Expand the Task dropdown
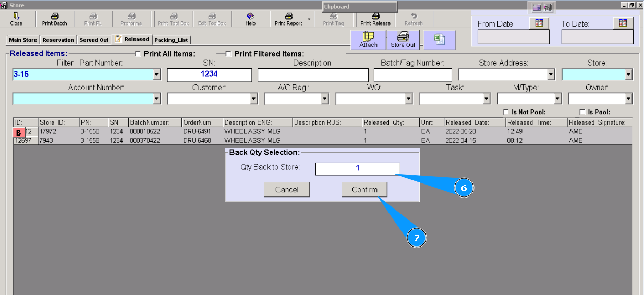Screen dimensions: 644x295 pyautogui.click(x=487, y=99)
